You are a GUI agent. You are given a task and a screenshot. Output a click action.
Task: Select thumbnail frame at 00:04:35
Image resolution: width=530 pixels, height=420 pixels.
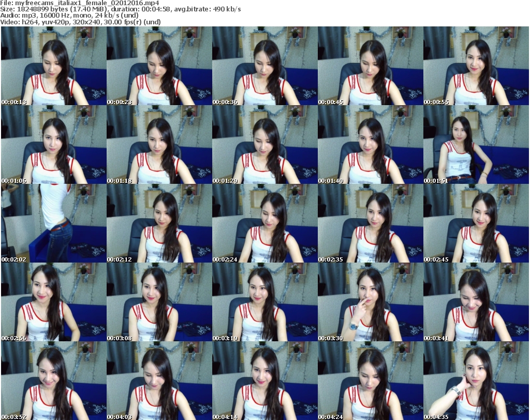pyautogui.click(x=476, y=381)
